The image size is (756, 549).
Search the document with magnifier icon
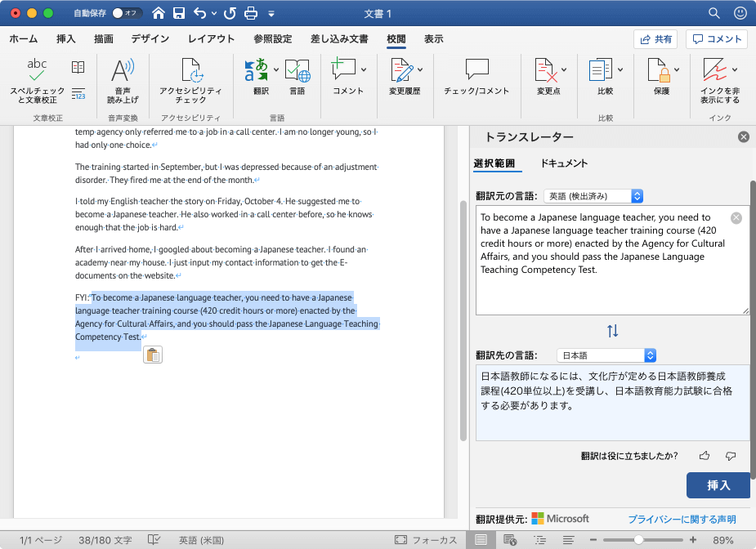click(714, 13)
